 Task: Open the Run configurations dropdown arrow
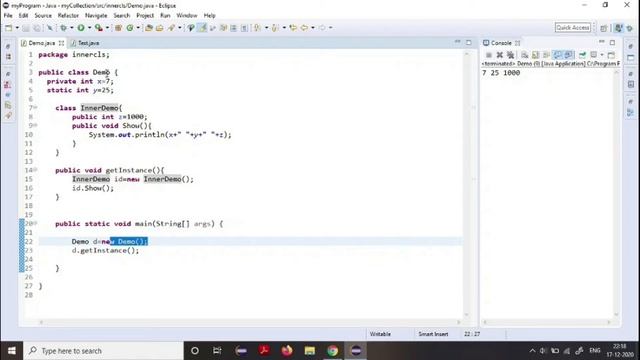pyautogui.click(x=89, y=28)
